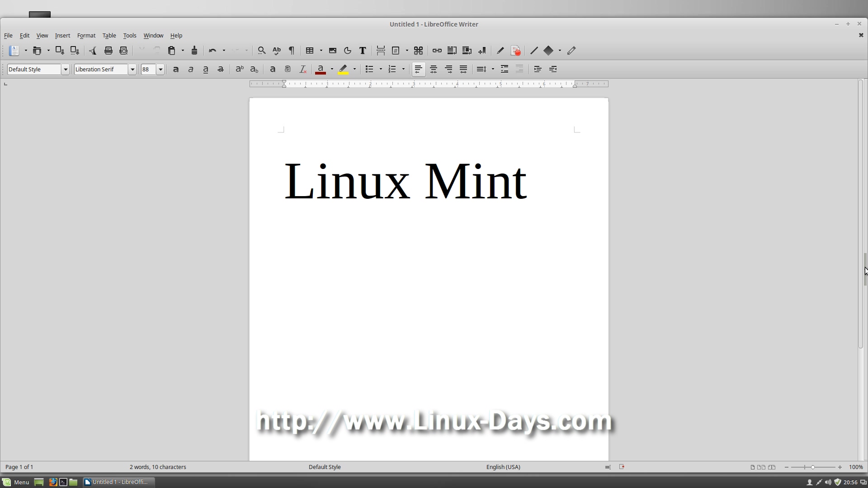Open the line spacing dropdown arrow
The height and width of the screenshot is (488, 868).
click(x=493, y=69)
